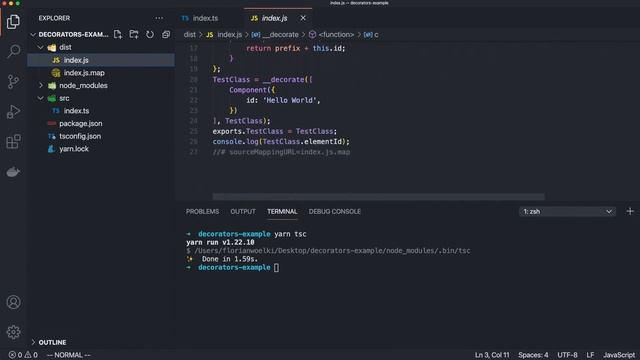
Task: Open Accounts menu icon
Action: point(13,302)
